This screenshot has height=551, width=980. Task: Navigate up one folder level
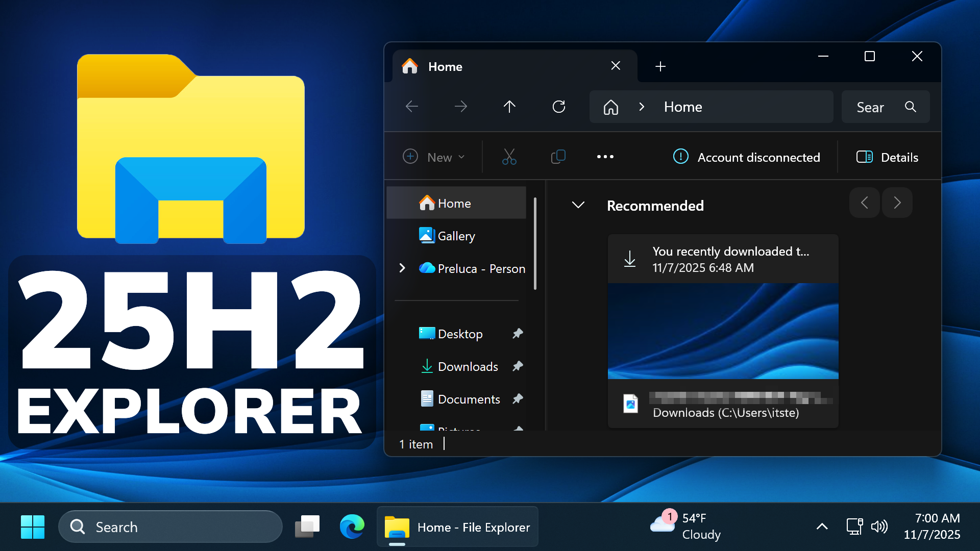coord(509,107)
